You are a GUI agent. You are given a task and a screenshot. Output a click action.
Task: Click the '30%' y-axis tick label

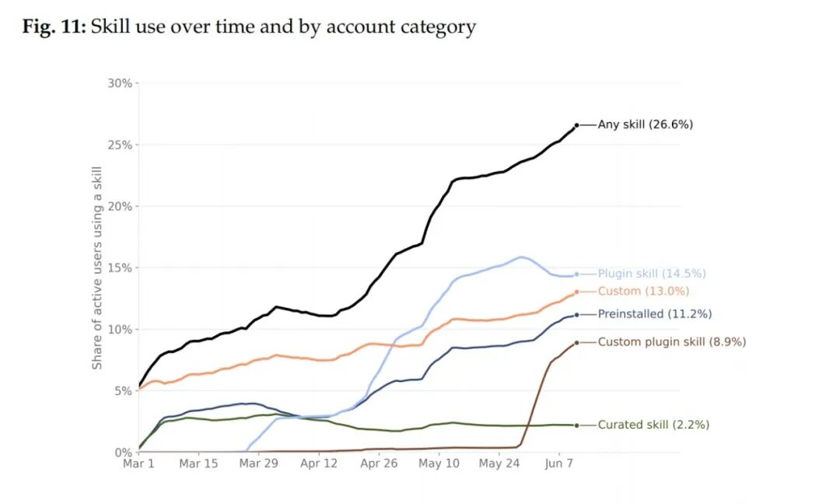[120, 83]
